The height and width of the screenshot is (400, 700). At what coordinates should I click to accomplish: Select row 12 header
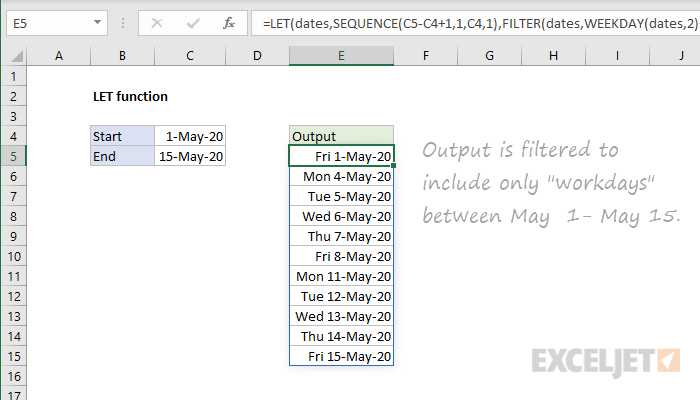[x=13, y=296]
